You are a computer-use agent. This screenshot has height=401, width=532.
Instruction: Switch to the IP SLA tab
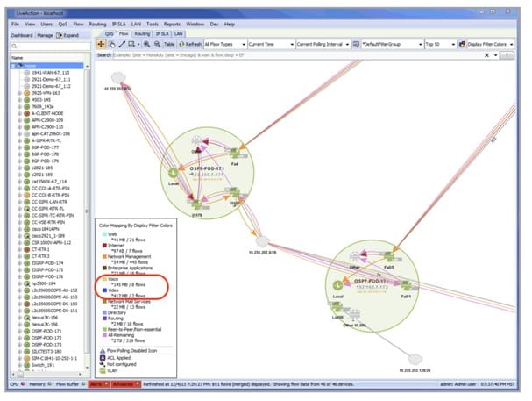tap(162, 34)
